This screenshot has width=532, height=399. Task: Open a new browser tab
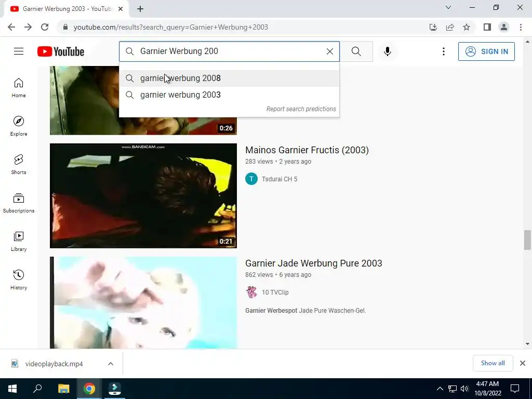click(140, 9)
